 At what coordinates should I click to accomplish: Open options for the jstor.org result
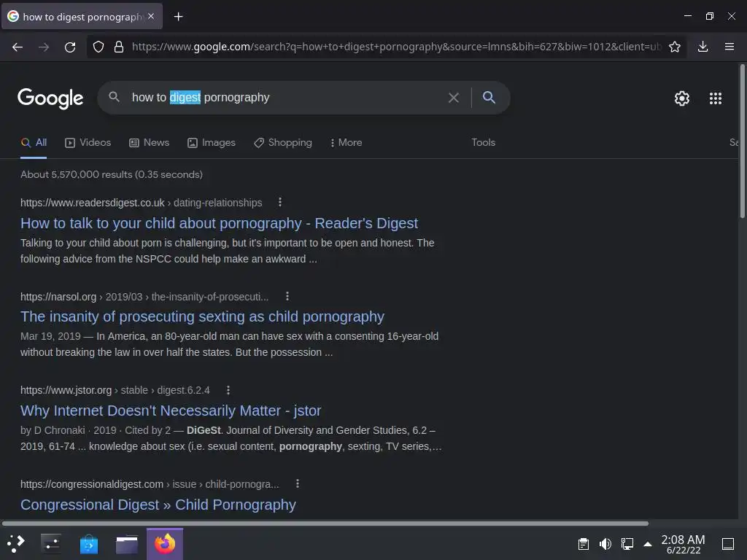pyautogui.click(x=228, y=390)
